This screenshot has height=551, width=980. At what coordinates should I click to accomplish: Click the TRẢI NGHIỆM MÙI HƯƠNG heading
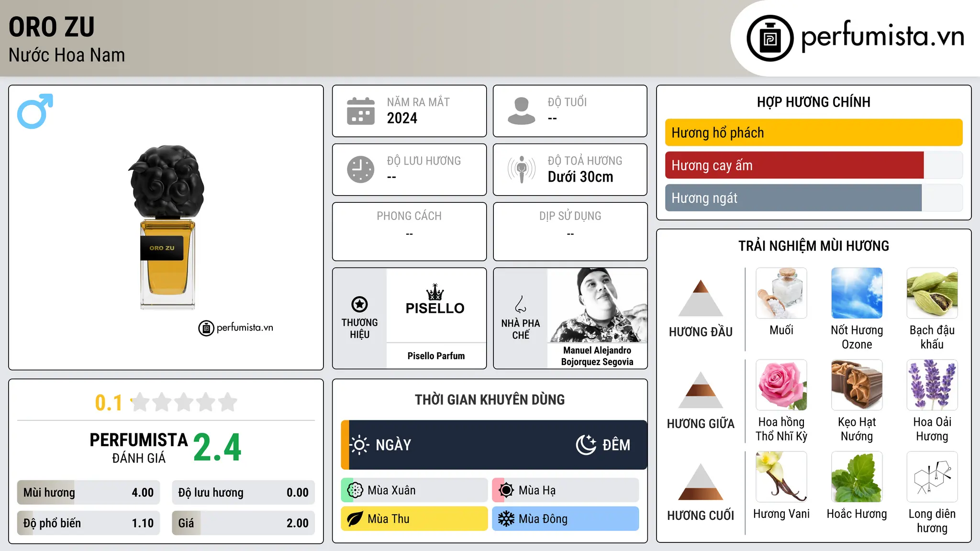[813, 246]
